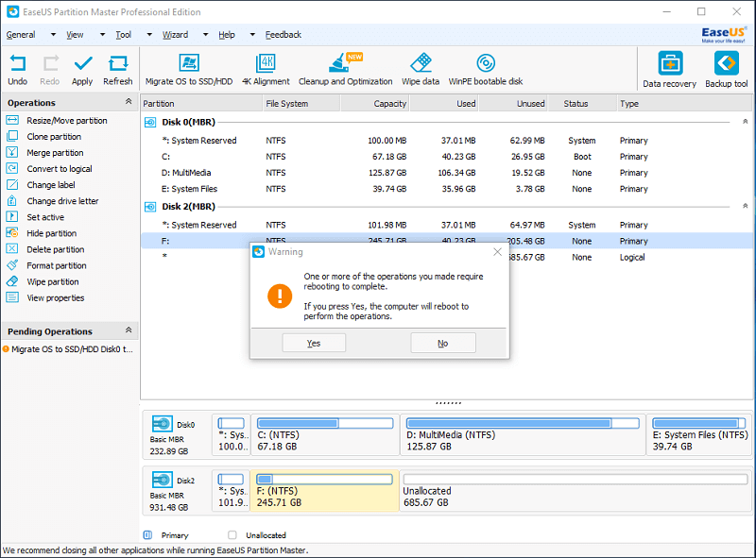756x558 pixels.
Task: Select Disk0 system reserved 100 MB block
Action: tap(232, 434)
